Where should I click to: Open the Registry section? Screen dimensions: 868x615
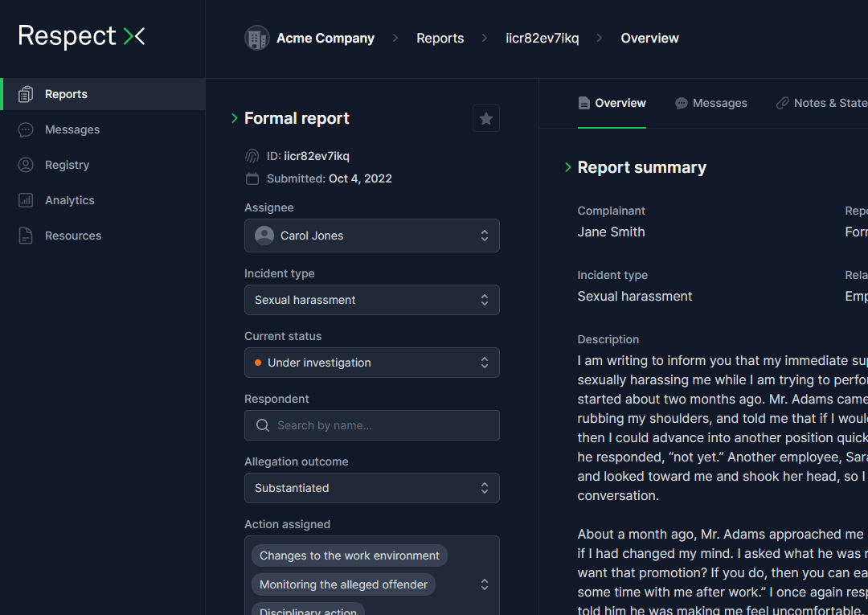point(69,165)
